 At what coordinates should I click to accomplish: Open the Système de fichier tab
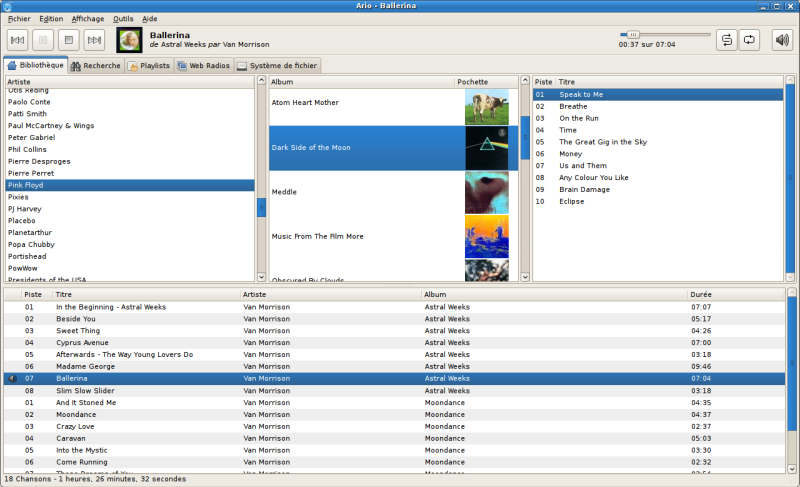click(277, 66)
